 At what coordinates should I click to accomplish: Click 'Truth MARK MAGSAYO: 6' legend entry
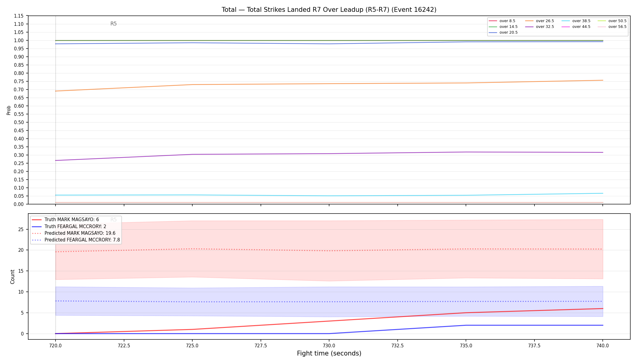tap(65, 220)
